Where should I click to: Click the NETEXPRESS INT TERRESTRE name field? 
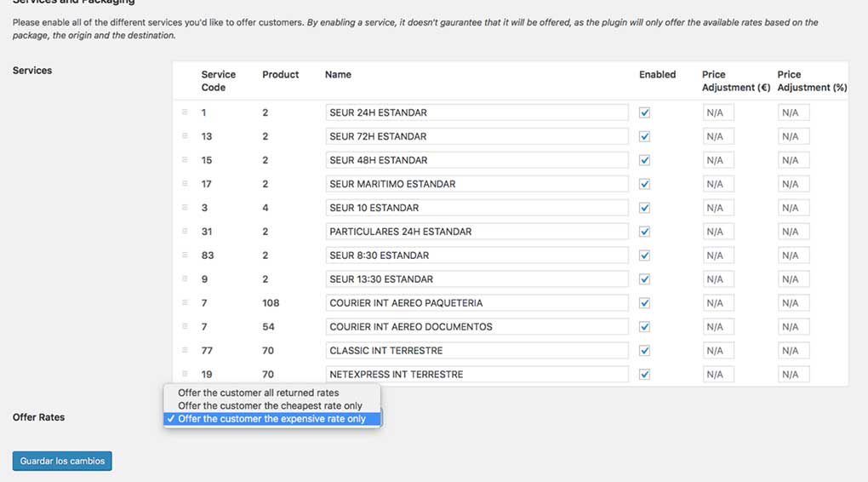[x=477, y=375]
